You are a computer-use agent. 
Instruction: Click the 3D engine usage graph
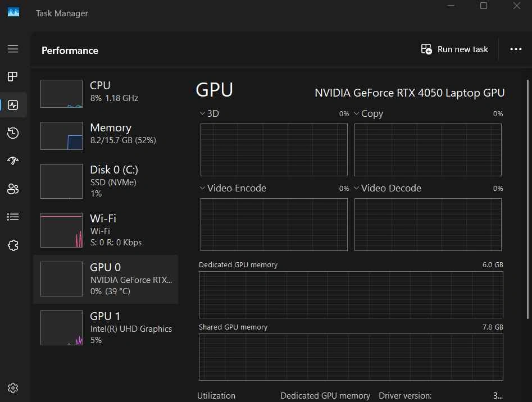(274, 150)
